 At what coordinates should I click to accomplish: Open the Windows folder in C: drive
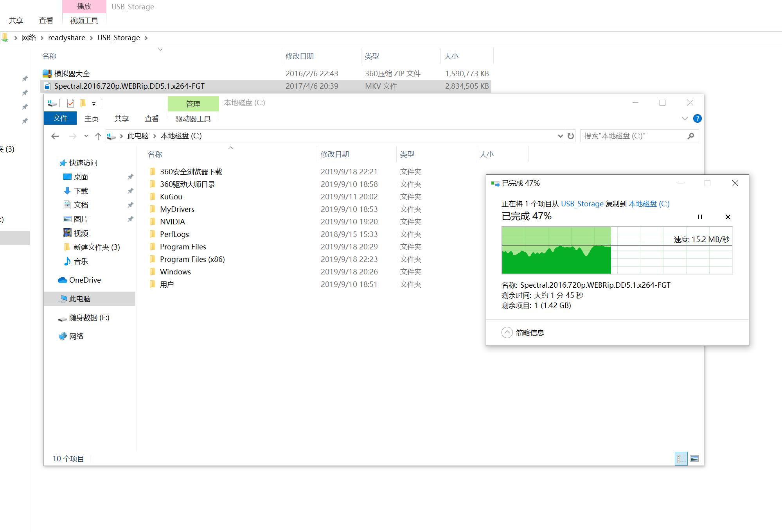pos(175,271)
